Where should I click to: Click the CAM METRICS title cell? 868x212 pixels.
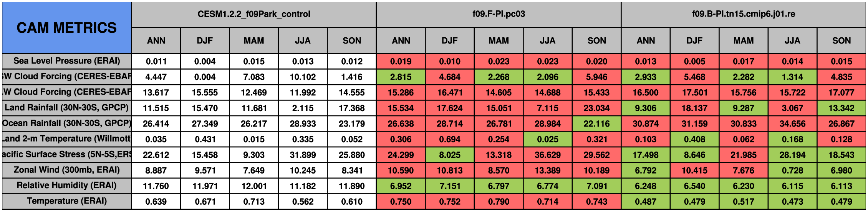point(66,28)
